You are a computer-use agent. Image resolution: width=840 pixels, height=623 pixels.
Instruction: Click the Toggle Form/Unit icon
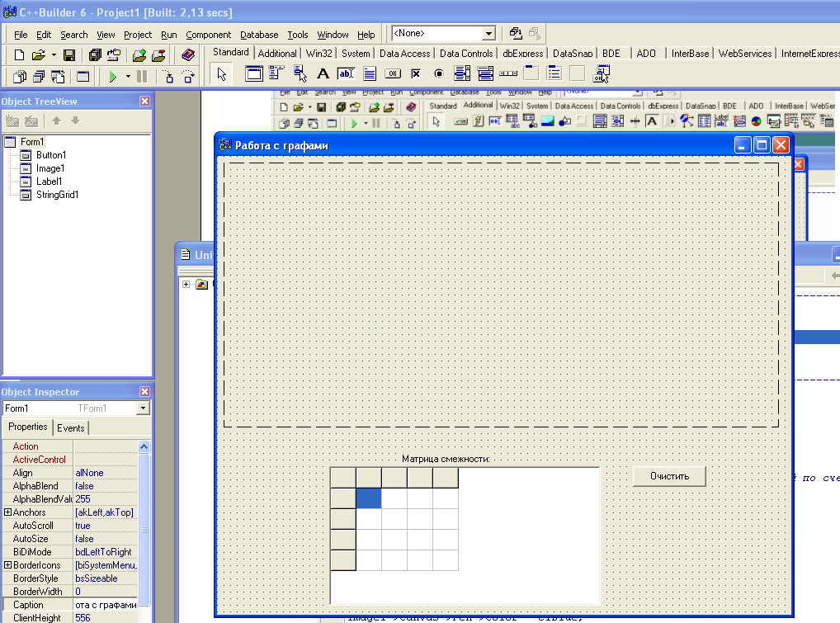coord(58,77)
